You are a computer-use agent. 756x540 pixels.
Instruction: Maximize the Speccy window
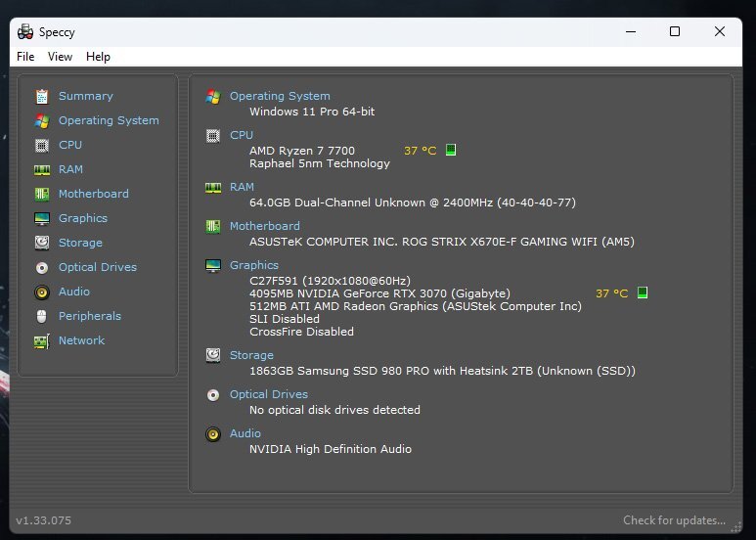click(675, 32)
